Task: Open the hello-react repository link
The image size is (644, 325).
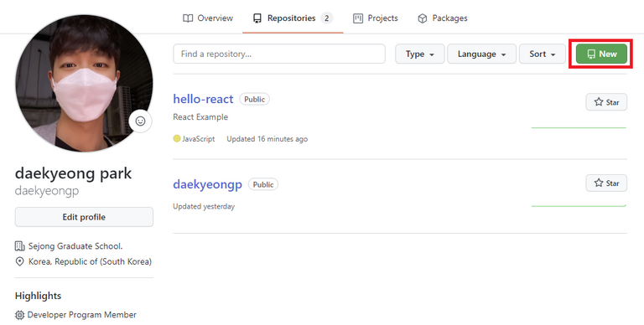Action: click(x=203, y=99)
